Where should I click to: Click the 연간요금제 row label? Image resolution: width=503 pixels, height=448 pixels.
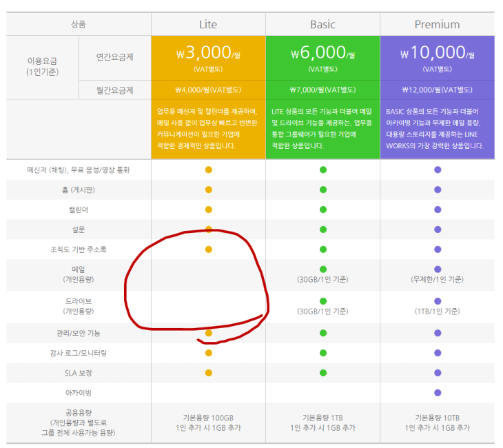(115, 57)
